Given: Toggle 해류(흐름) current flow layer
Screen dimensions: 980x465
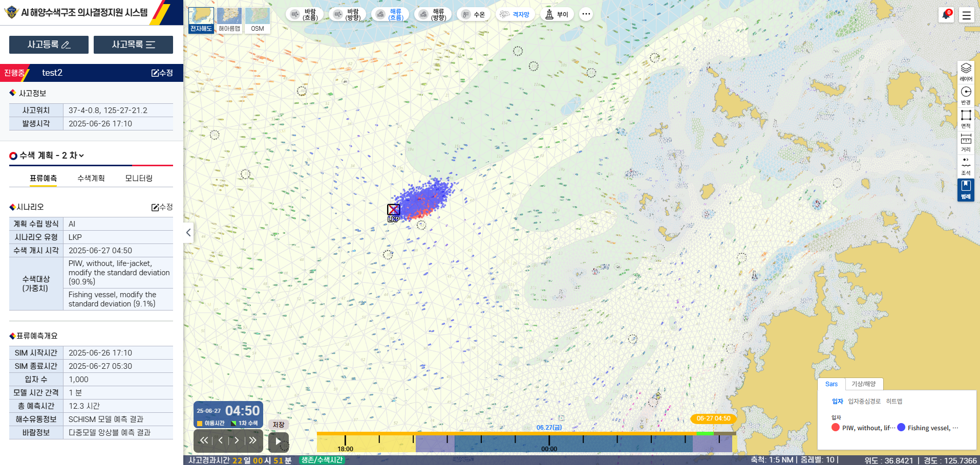Looking at the screenshot, I should (390, 14).
